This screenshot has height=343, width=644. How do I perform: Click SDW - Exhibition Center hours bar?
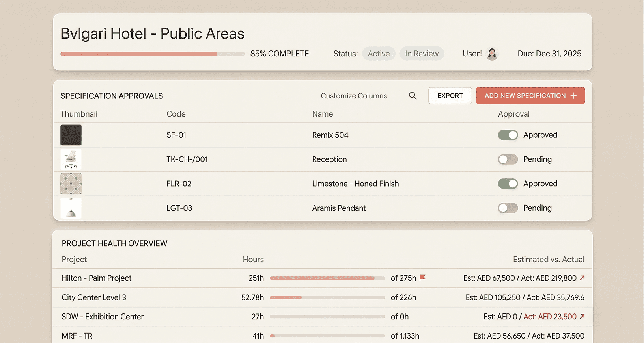point(327,317)
